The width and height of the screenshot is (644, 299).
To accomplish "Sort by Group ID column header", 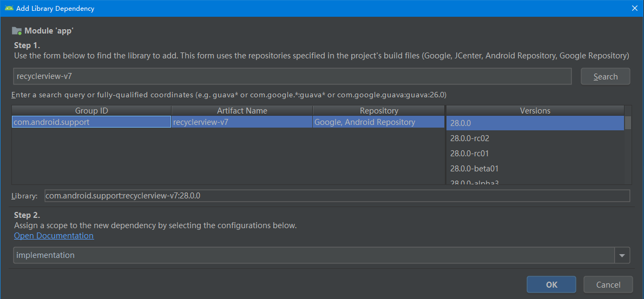I will pyautogui.click(x=91, y=111).
